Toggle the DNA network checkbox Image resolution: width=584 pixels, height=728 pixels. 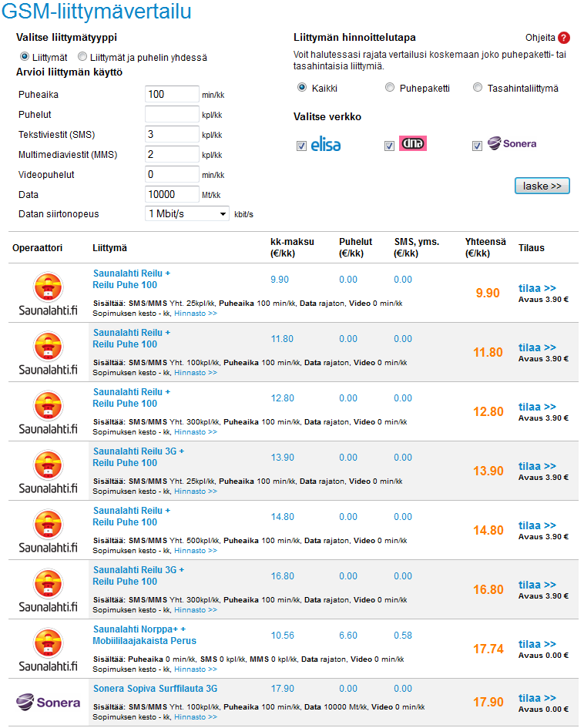coord(389,146)
